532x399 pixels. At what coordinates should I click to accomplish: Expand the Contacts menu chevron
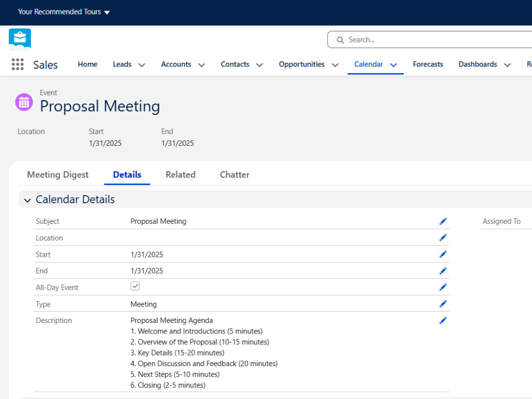[x=260, y=65]
